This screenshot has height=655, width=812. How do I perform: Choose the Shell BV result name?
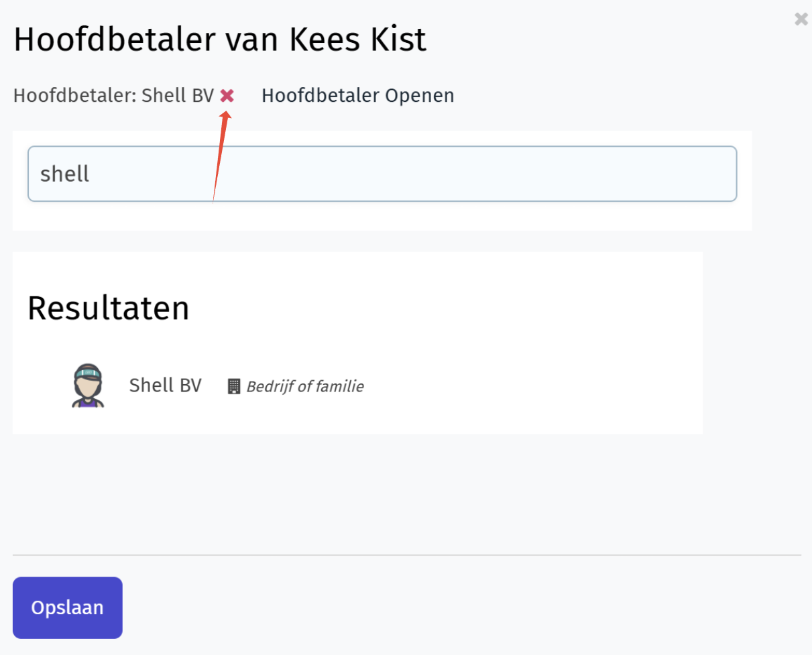tap(165, 385)
